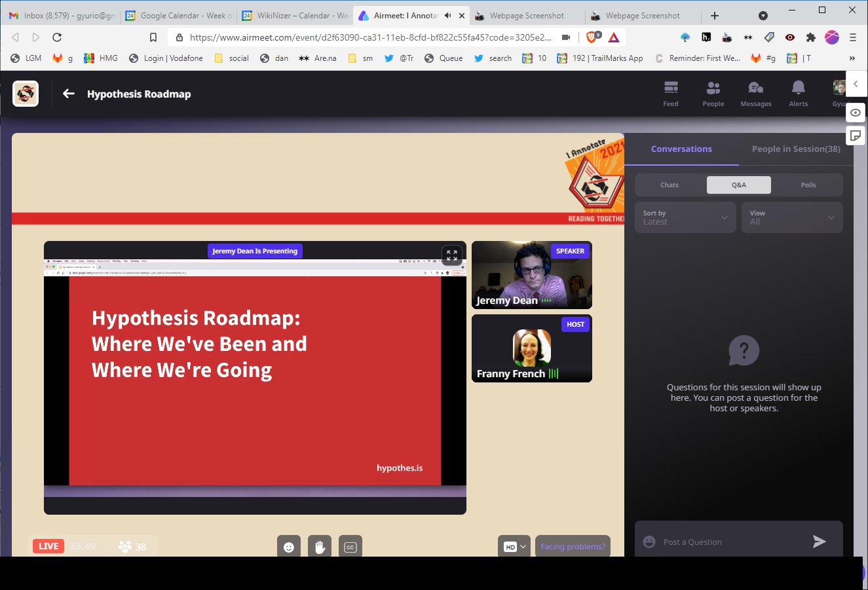Mute the Airmeet browser tab audio
868x590 pixels.
pos(448,16)
